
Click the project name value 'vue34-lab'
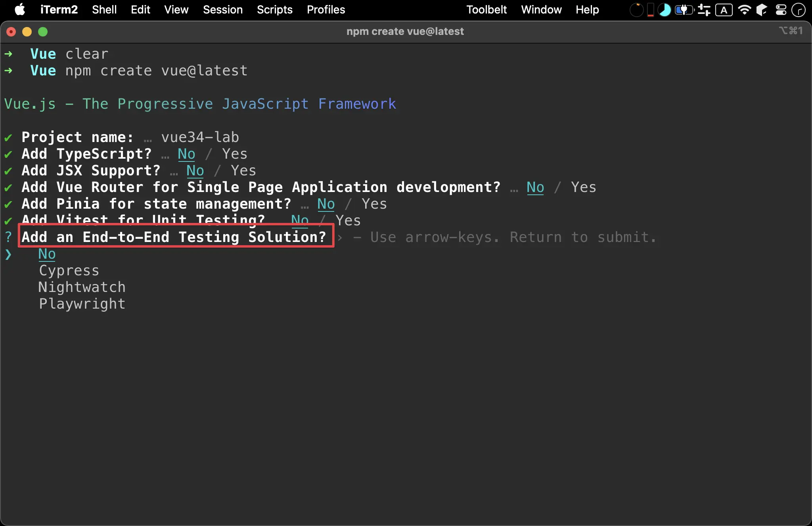(x=200, y=137)
